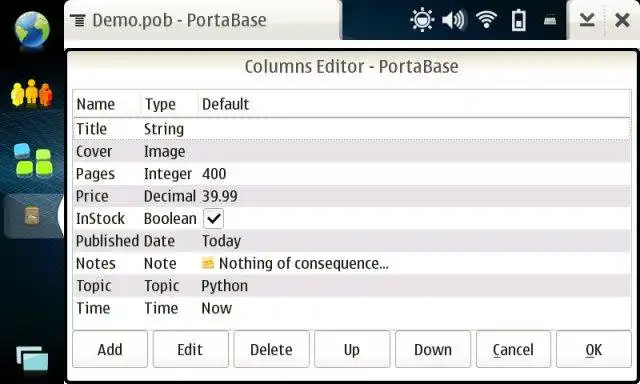
Task: Select the Published column row
Action: coord(352,241)
